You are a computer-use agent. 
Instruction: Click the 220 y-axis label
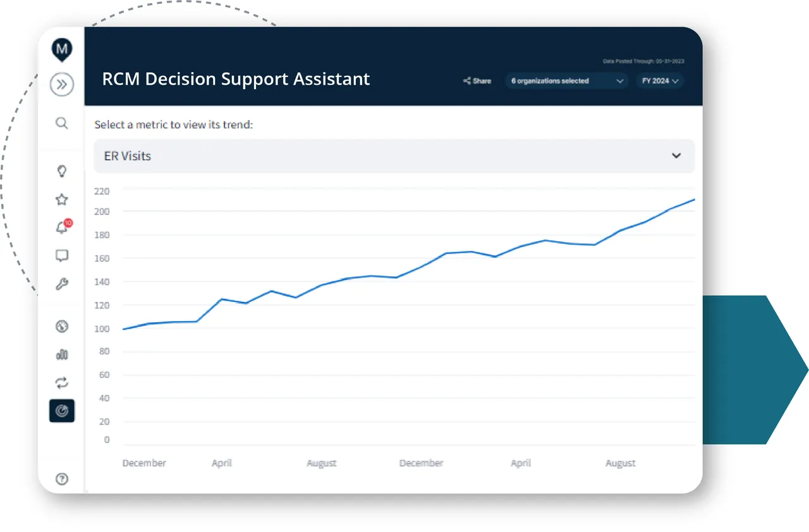tap(102, 191)
